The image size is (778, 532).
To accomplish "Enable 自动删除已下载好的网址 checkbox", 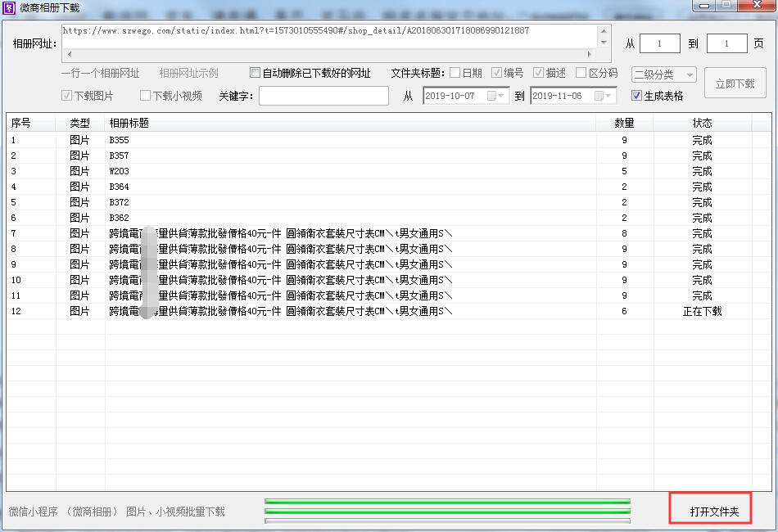I will 255,73.
